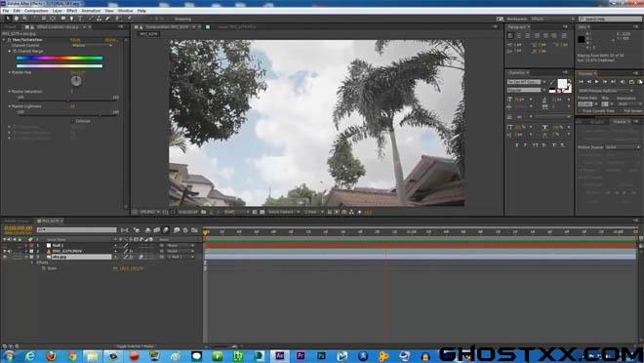The width and height of the screenshot is (644, 363).
Task: Open the Active Camera view dropdown
Action: click(x=283, y=212)
